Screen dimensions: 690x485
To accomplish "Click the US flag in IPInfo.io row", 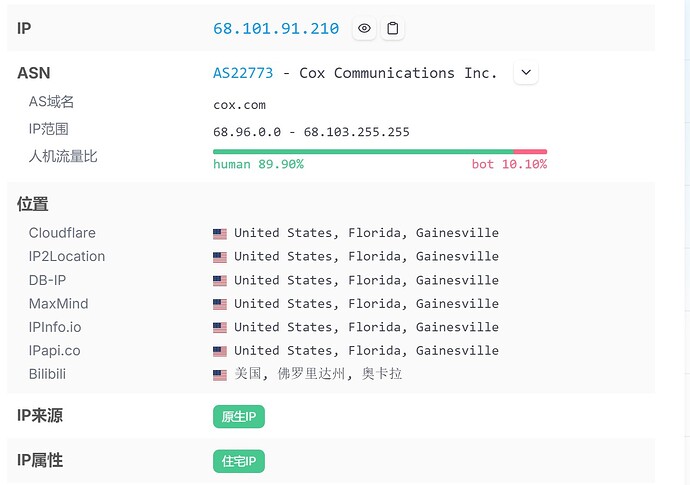I will pos(220,328).
